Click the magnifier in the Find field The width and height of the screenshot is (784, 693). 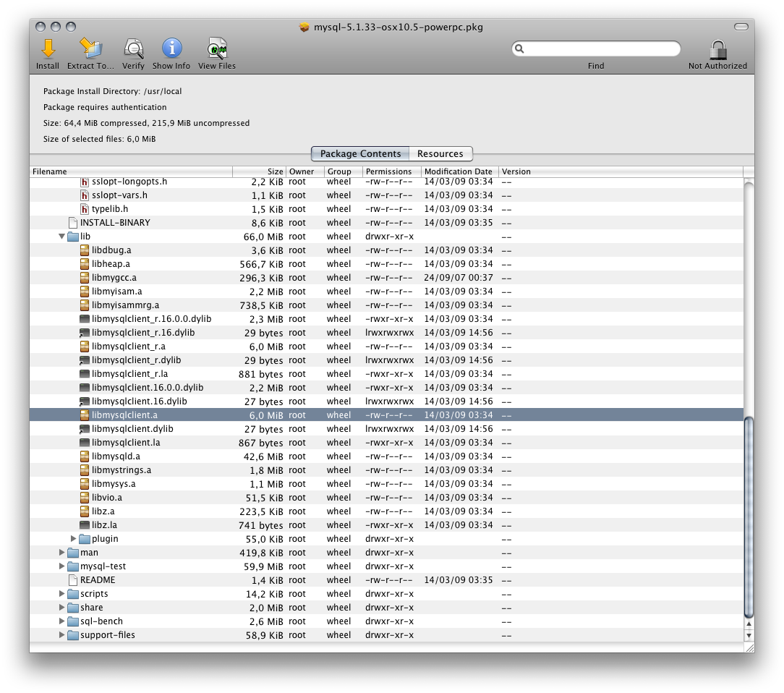click(519, 48)
